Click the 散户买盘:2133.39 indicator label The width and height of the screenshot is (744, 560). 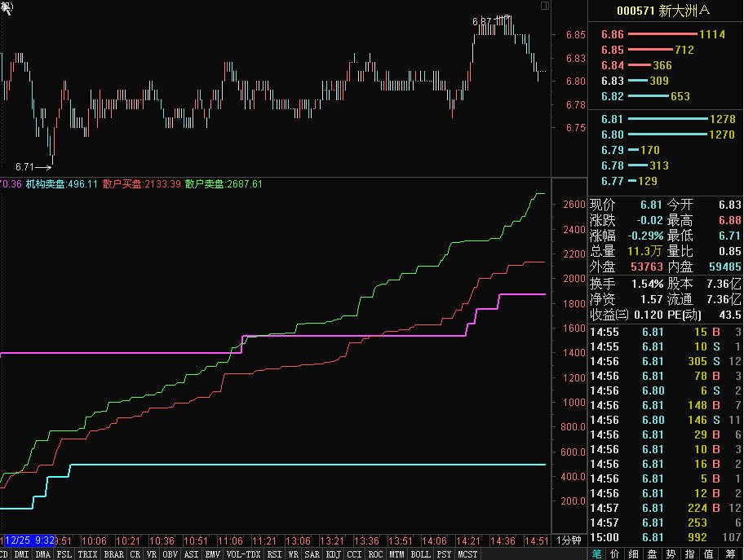tap(142, 184)
